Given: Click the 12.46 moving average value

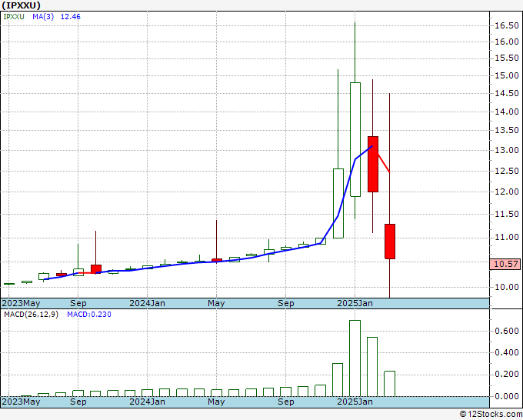Looking at the screenshot, I should [x=71, y=17].
